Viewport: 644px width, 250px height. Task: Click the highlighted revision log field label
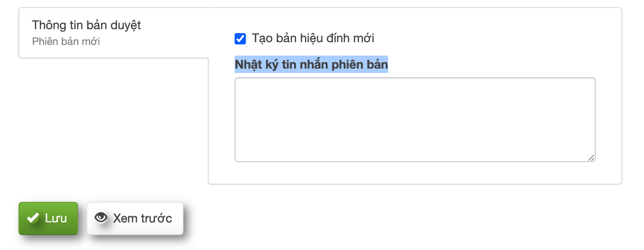pos(311,64)
